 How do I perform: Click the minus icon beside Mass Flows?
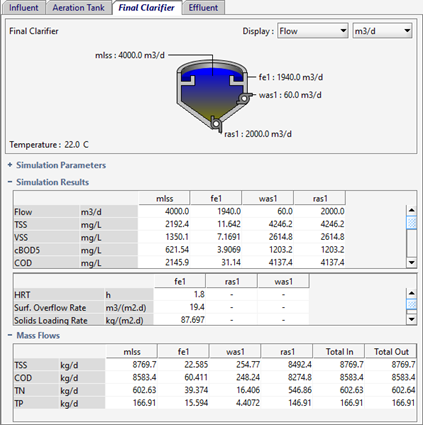click(10, 335)
